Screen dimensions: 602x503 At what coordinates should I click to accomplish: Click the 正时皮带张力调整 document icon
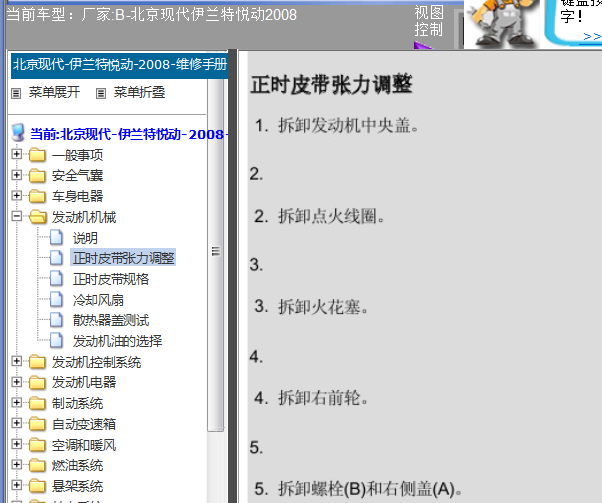click(x=56, y=258)
